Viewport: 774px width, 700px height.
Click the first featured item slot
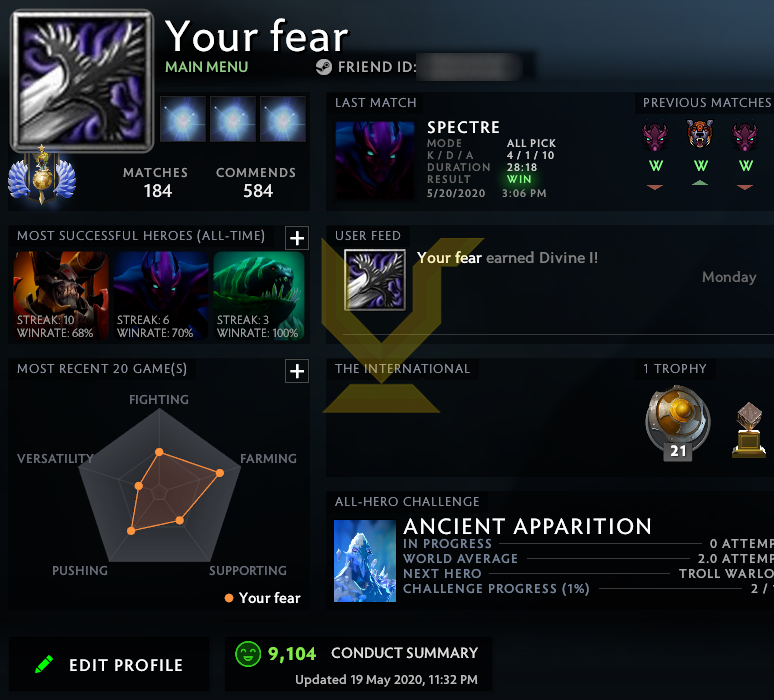click(183, 119)
